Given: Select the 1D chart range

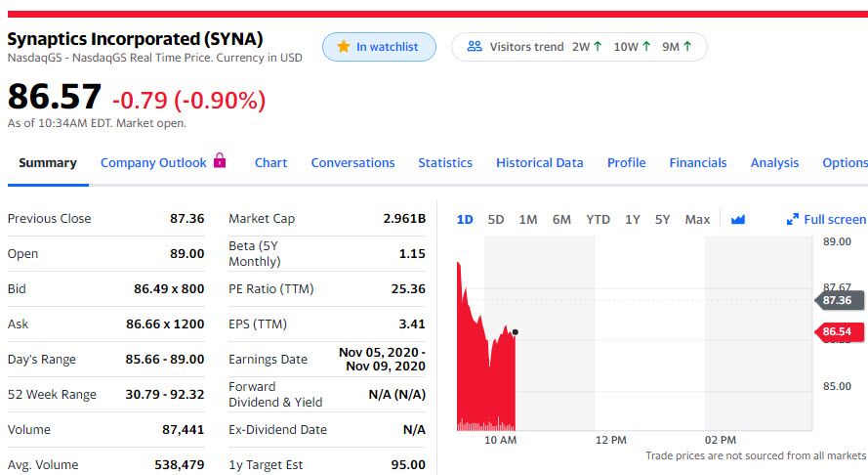Looking at the screenshot, I should [x=465, y=220].
